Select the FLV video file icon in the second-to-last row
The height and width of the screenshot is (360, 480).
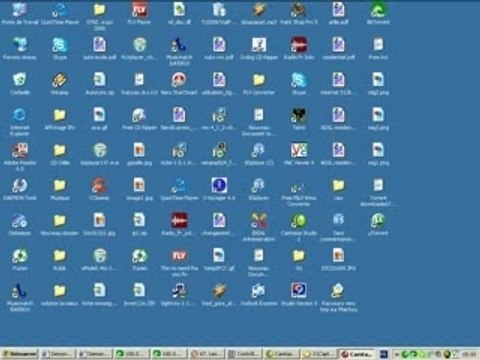(x=179, y=256)
